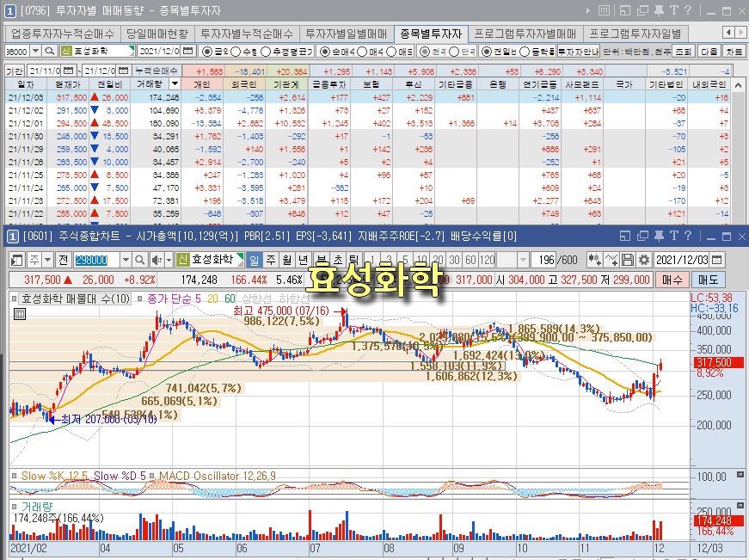
Task: Open the dropdown arrow beside the speaker icon
Action: (169, 260)
